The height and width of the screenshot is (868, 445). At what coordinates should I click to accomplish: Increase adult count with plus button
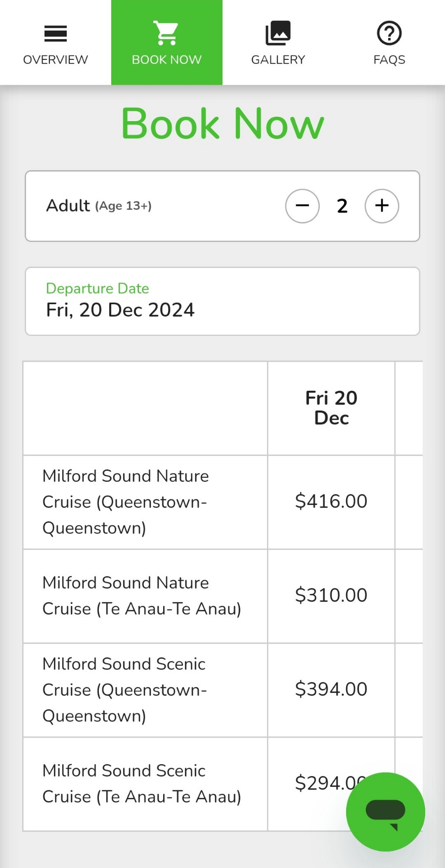[x=382, y=206]
